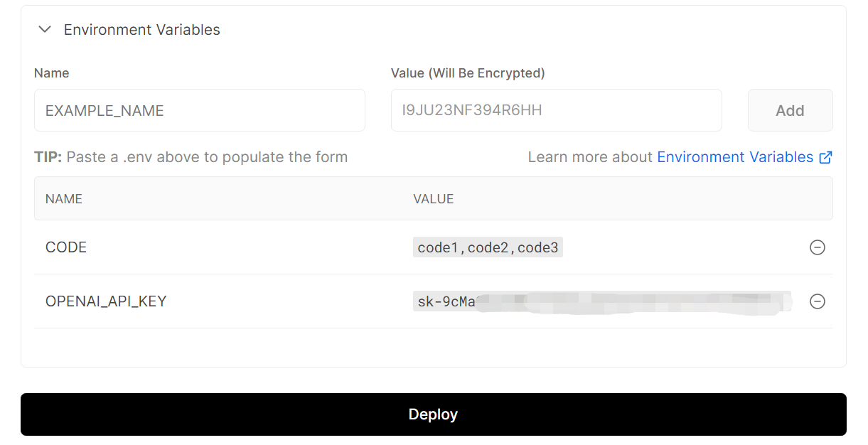868x445 pixels.
Task: Click the Value (Will Be Encrypted) label
Action: (468, 73)
